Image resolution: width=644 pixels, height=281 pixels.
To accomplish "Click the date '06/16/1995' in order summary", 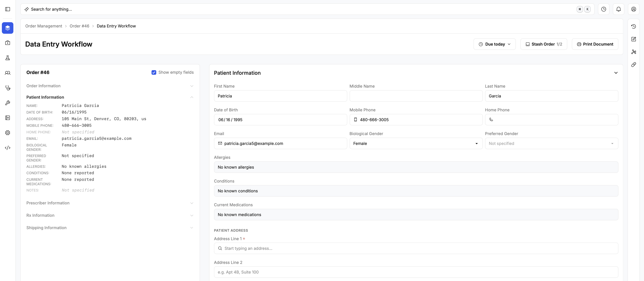I will pos(74,112).
